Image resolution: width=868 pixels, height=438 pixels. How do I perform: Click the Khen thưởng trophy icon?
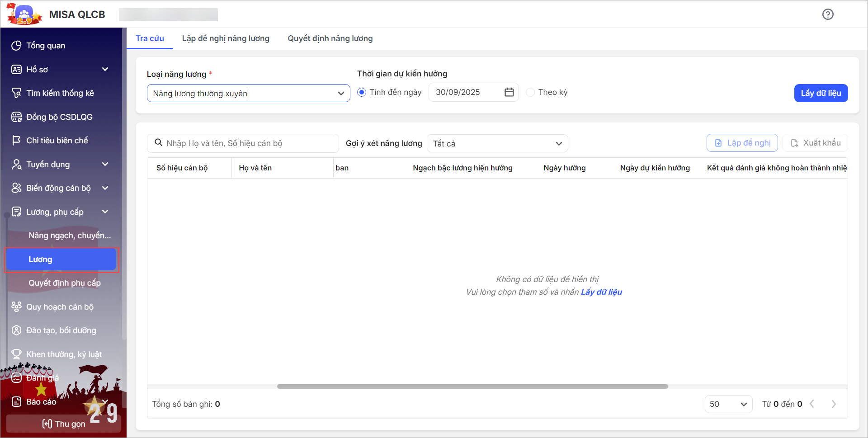(16, 354)
